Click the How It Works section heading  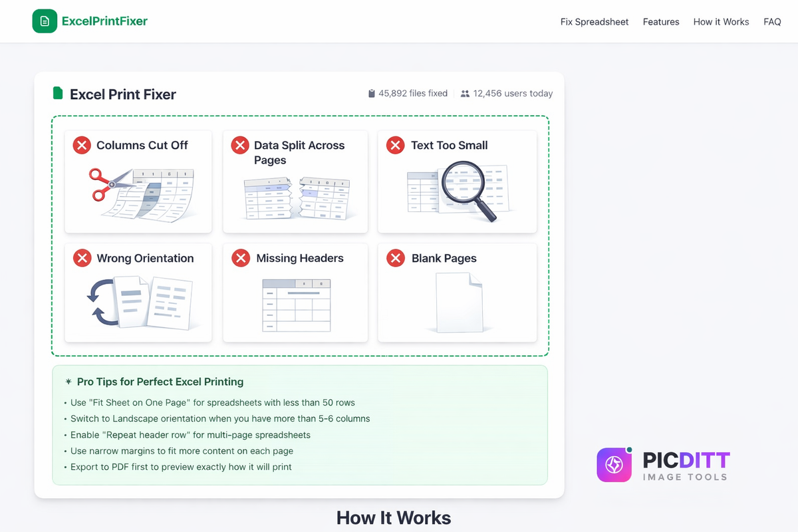(394, 518)
